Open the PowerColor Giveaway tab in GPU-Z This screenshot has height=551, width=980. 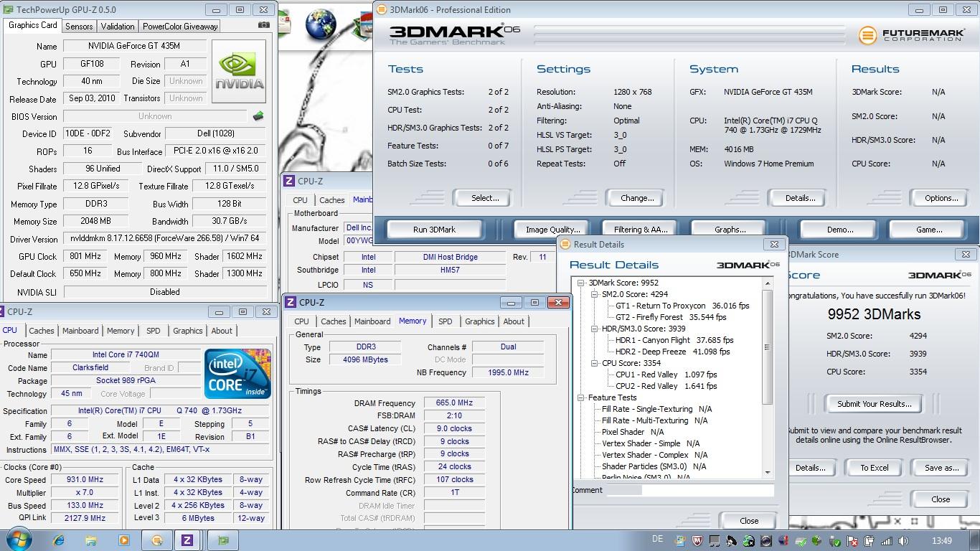pyautogui.click(x=180, y=26)
